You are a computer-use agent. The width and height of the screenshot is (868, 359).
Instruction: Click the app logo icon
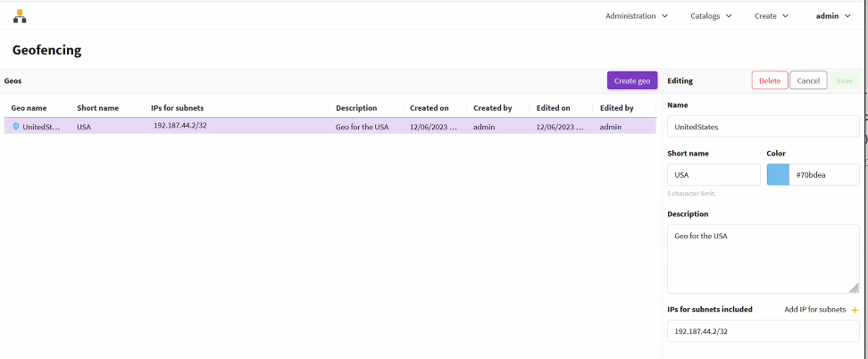20,15
